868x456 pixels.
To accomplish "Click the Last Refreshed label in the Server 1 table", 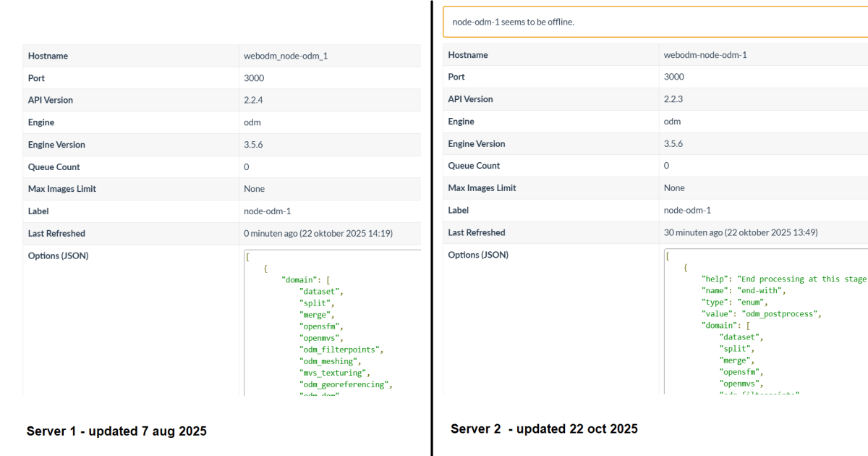I will point(56,234).
